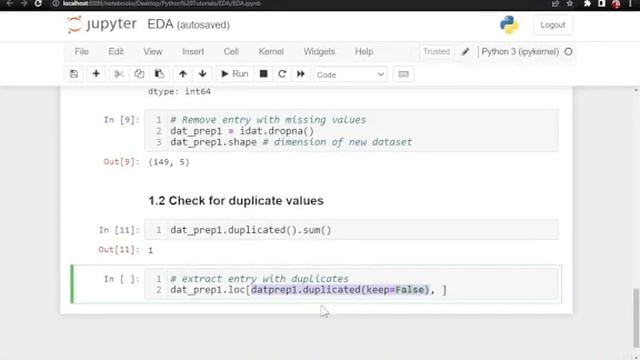Viewport: 640px width, 360px height.
Task: Click the share page icon in address bar
Action: click(555, 4)
